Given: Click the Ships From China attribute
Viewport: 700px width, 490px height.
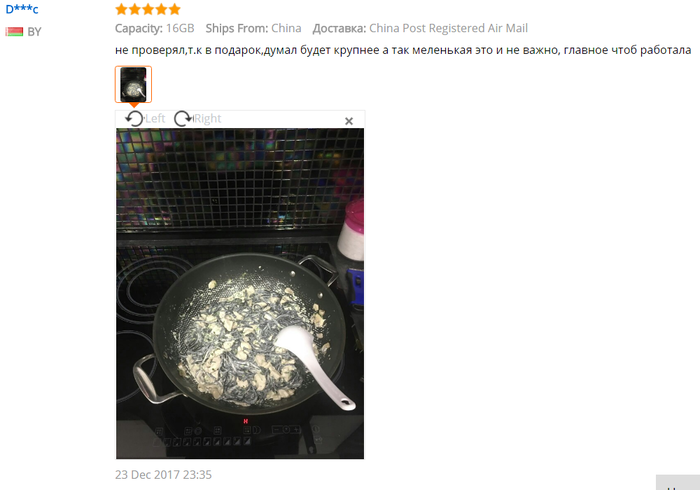Looking at the screenshot, I should pyautogui.click(x=253, y=28).
